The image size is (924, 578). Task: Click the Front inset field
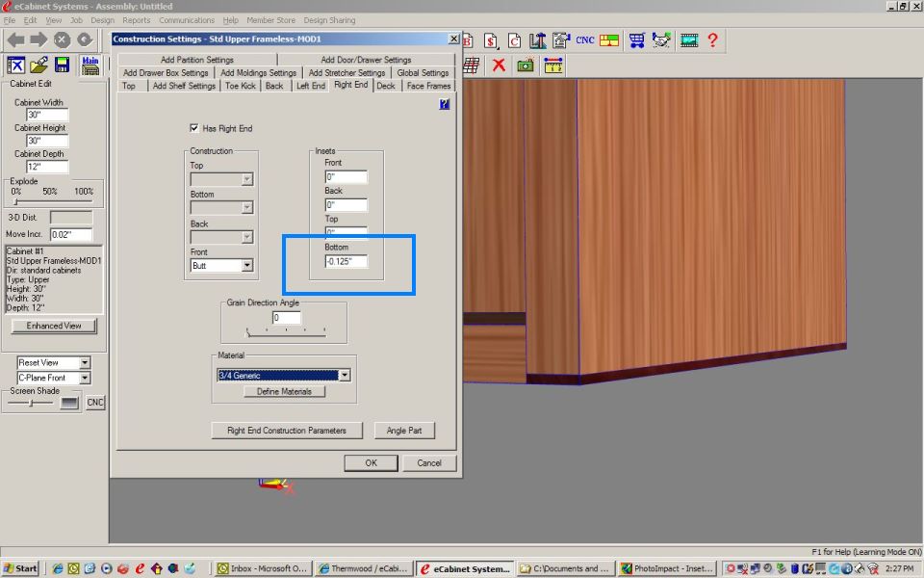coord(346,177)
